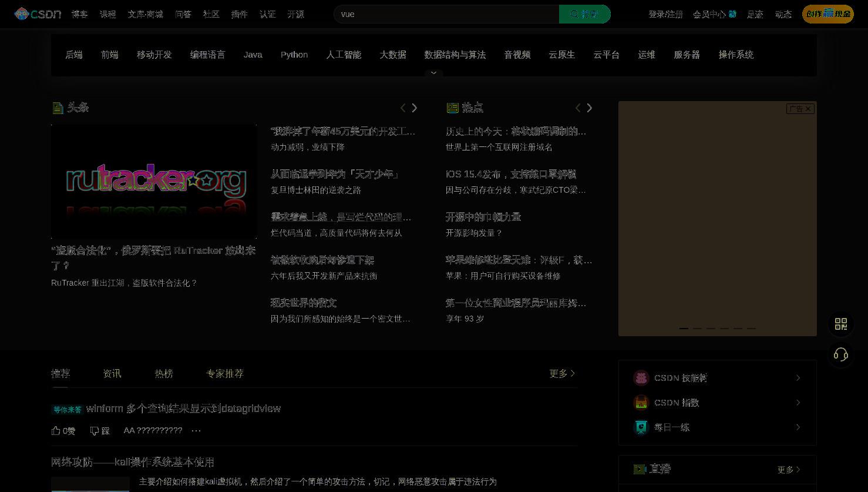
Task: Open 社区 in the top navigation
Action: click(211, 14)
